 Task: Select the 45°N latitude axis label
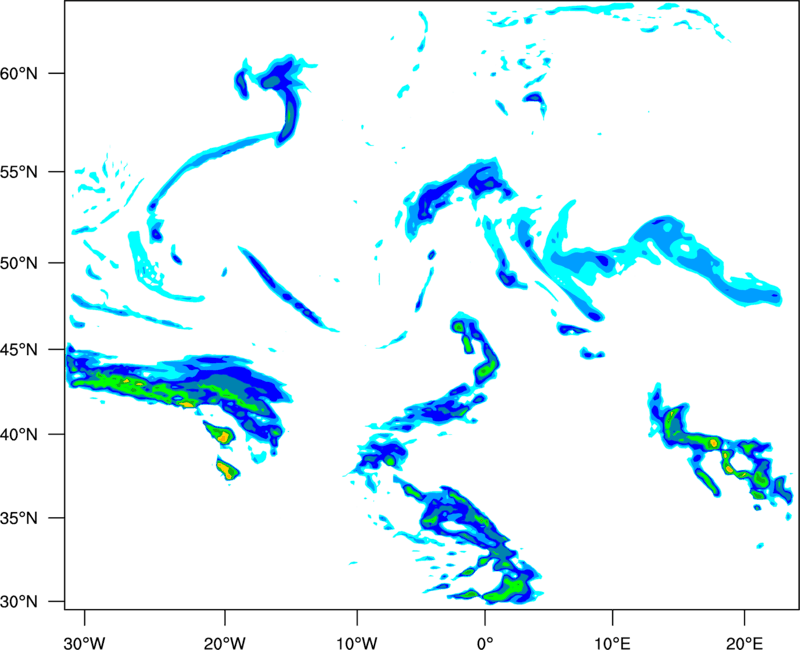pos(19,349)
